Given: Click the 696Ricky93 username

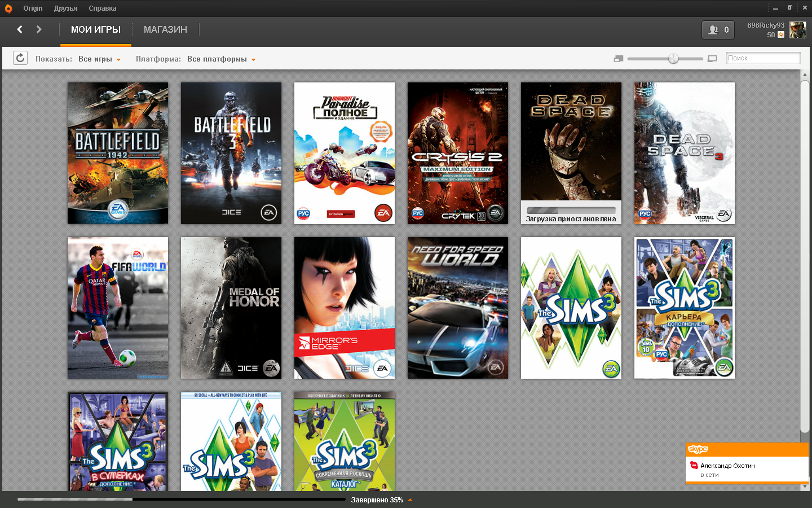Looking at the screenshot, I should point(765,25).
